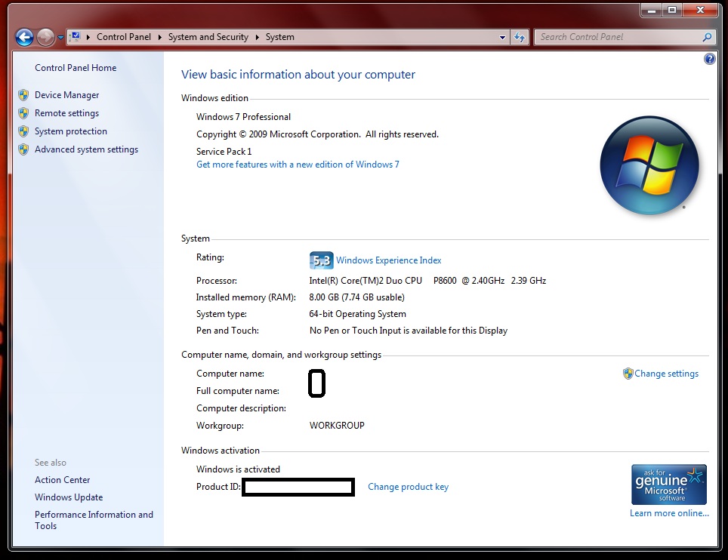
Task: Click the shield icon beside Change settings
Action: (628, 374)
